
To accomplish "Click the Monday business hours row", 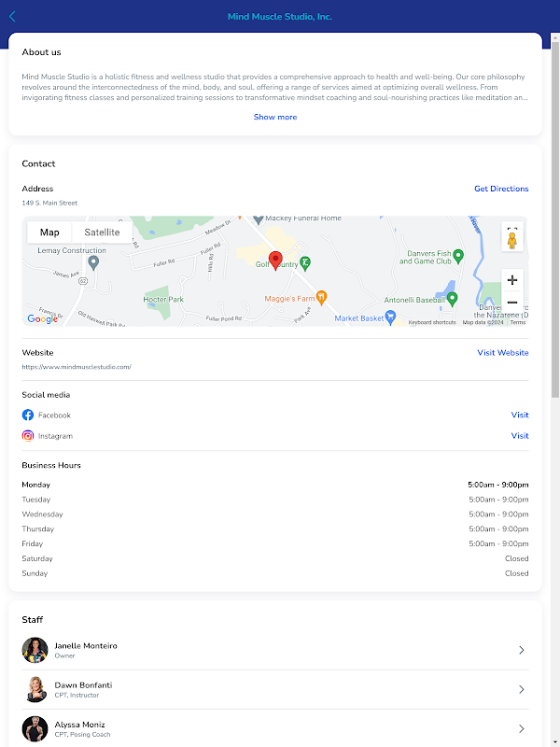I will (275, 485).
